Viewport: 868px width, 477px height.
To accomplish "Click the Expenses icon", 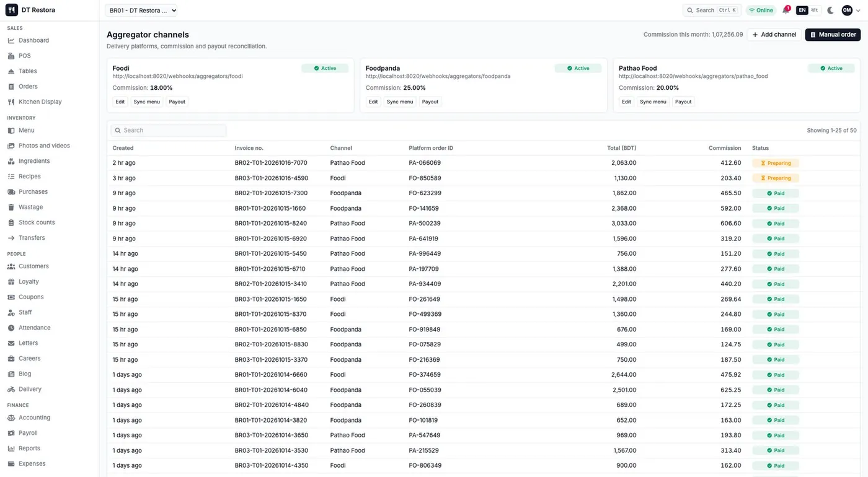I will point(11,463).
